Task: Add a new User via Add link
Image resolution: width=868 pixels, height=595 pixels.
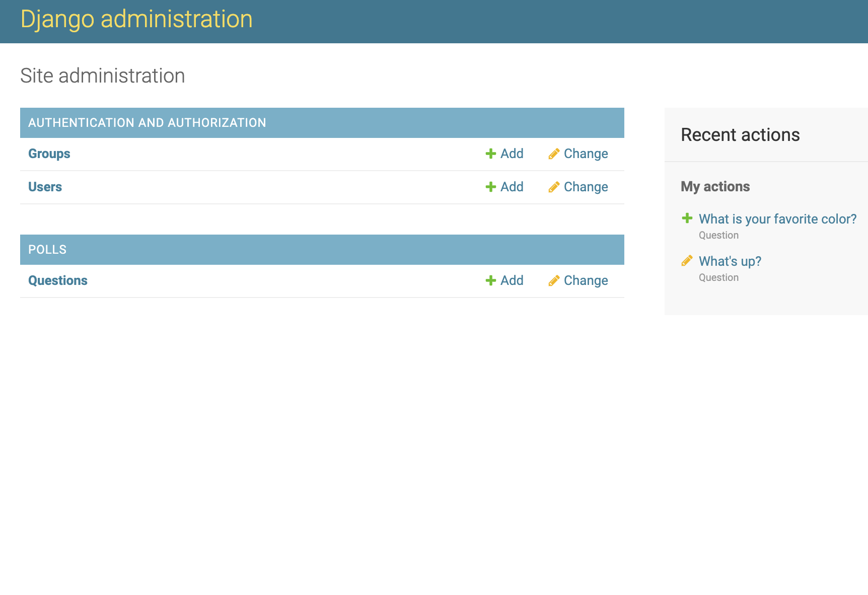Action: (x=512, y=187)
